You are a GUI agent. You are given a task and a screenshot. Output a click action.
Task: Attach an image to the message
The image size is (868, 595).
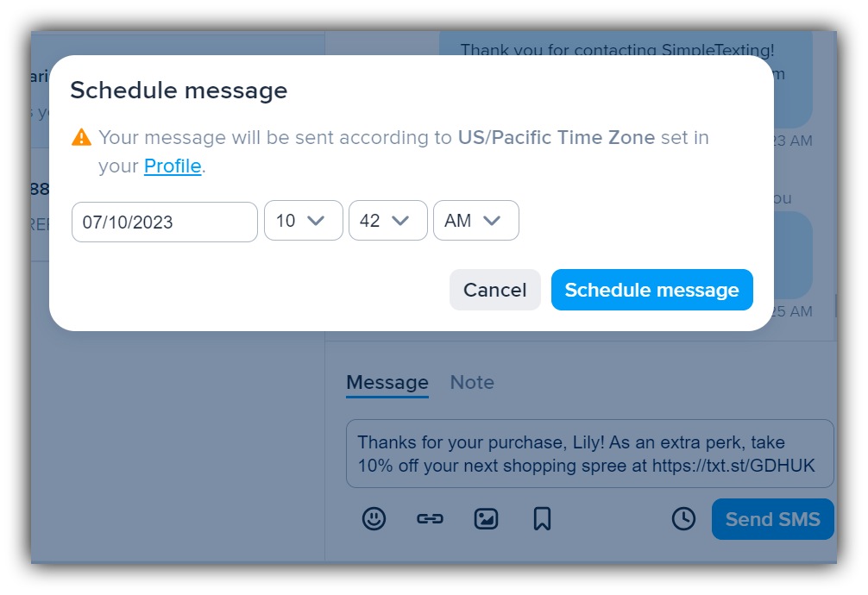[486, 518]
